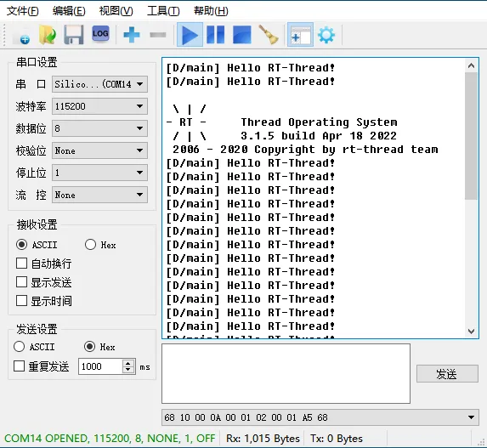Image resolution: width=487 pixels, height=448 pixels.
Task: Click the 发送 send button
Action: point(447,374)
